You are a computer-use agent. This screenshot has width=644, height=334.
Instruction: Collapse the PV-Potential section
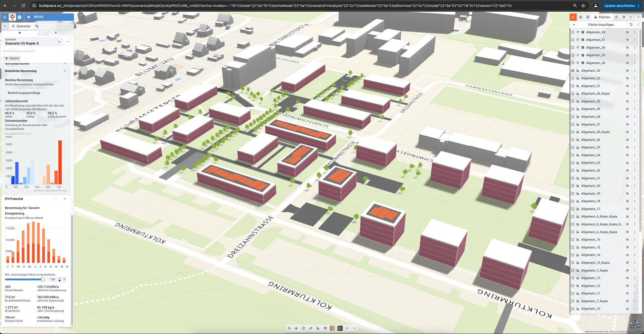65,199
